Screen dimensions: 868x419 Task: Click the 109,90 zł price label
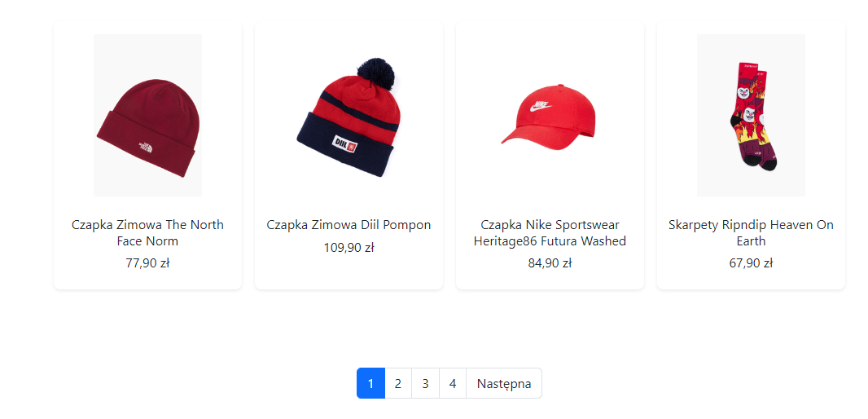click(x=349, y=247)
